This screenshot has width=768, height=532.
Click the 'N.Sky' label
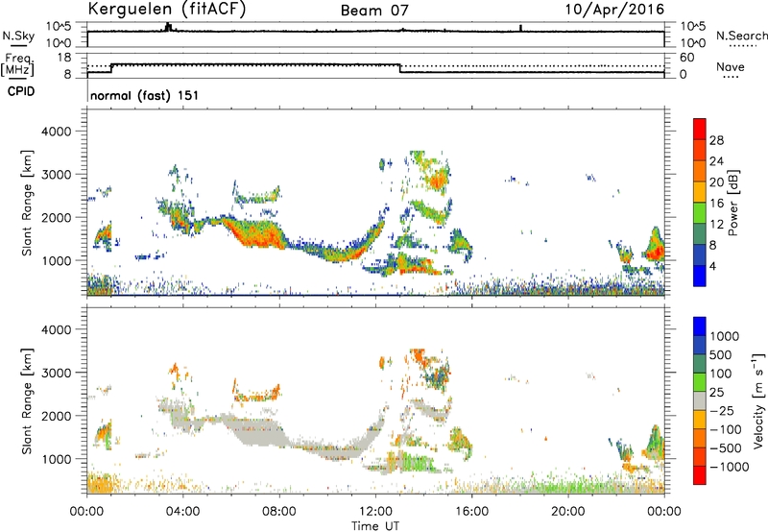pos(18,36)
